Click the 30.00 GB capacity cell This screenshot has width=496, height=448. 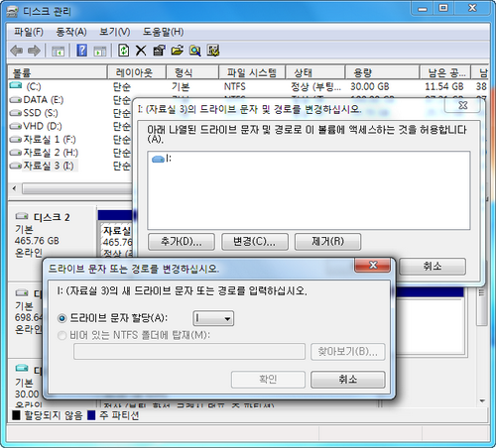click(x=370, y=86)
